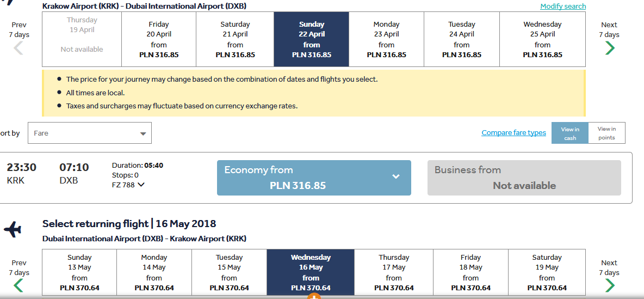Image resolution: width=644 pixels, height=299 pixels.
Task: Click the returning Prev 7 days green arrow
Action: pos(18,285)
